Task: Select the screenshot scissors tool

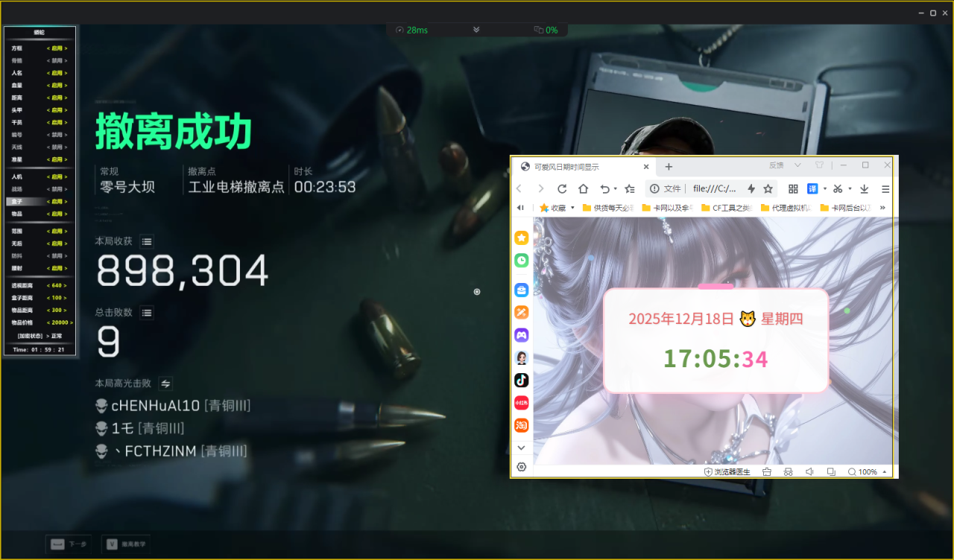Action: click(x=839, y=188)
